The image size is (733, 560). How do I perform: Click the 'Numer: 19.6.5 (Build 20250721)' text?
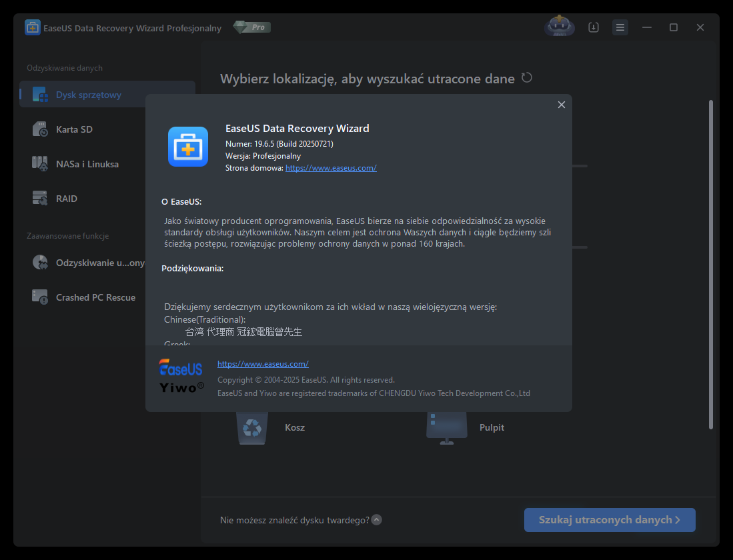279,143
